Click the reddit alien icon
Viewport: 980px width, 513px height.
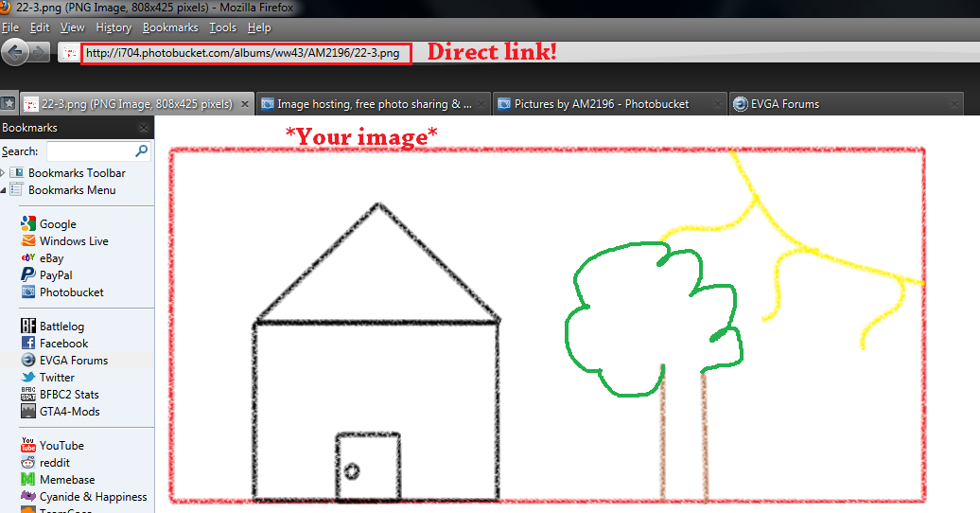(27, 463)
